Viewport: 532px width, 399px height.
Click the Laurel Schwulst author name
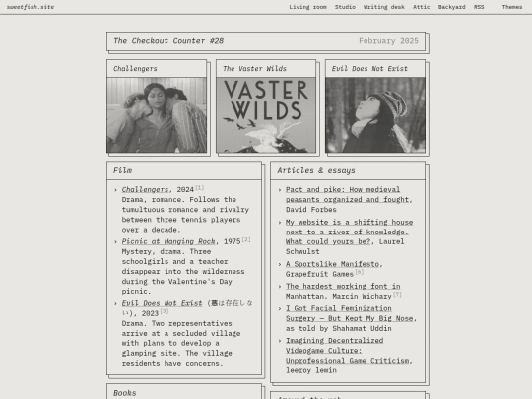[x=345, y=246]
